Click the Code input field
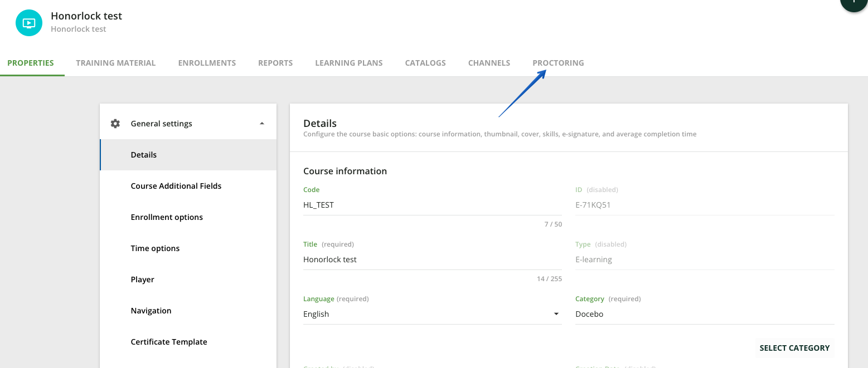This screenshot has width=868, height=368. pos(433,205)
